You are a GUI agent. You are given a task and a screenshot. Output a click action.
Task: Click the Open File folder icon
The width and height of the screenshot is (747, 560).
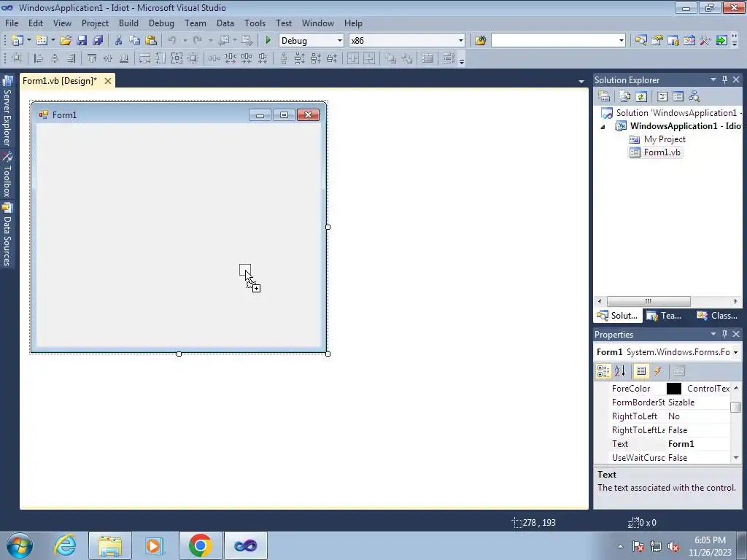point(65,41)
